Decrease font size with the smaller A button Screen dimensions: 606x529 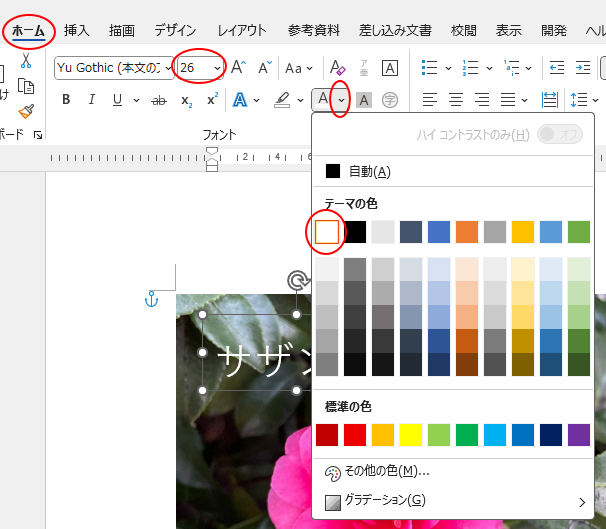pyautogui.click(x=265, y=68)
